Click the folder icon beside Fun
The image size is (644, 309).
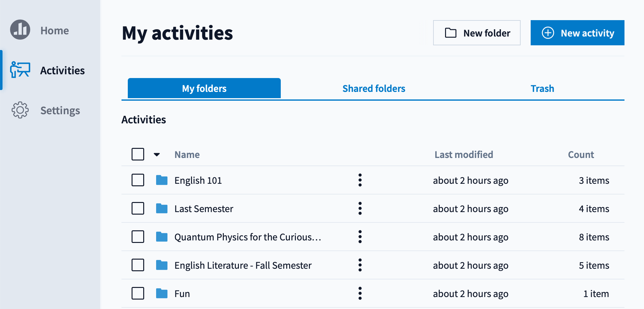[x=162, y=293]
